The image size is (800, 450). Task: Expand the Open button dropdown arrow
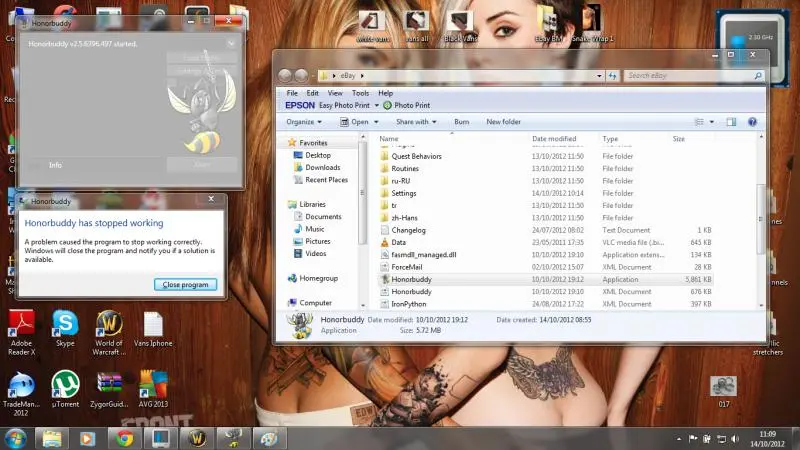point(376,122)
